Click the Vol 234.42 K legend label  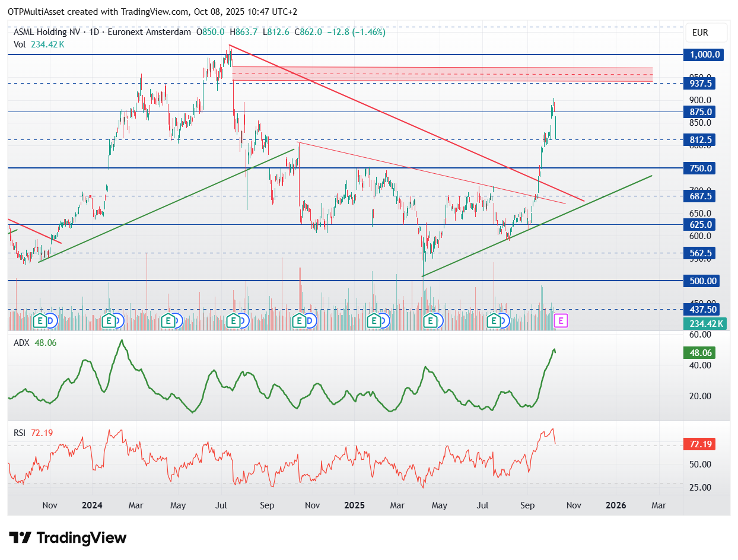click(x=39, y=44)
